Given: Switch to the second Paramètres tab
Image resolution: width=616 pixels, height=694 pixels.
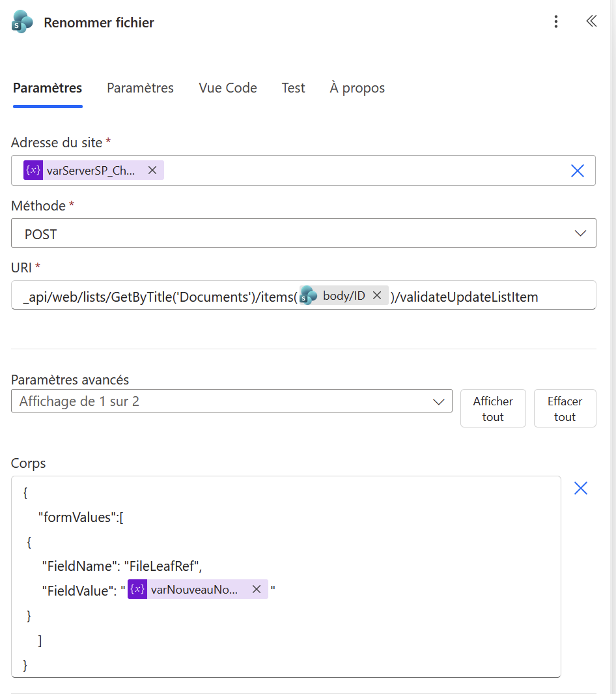Looking at the screenshot, I should point(140,88).
